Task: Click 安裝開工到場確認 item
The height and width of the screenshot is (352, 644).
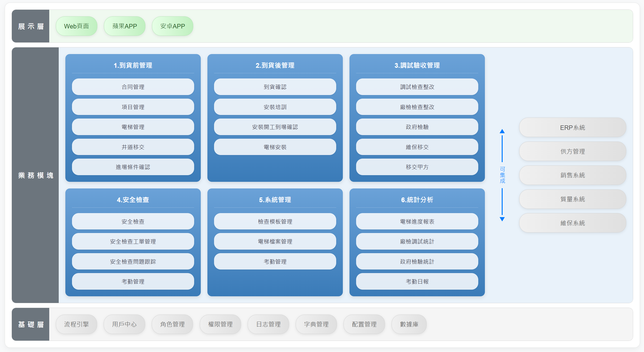Action: [x=275, y=127]
